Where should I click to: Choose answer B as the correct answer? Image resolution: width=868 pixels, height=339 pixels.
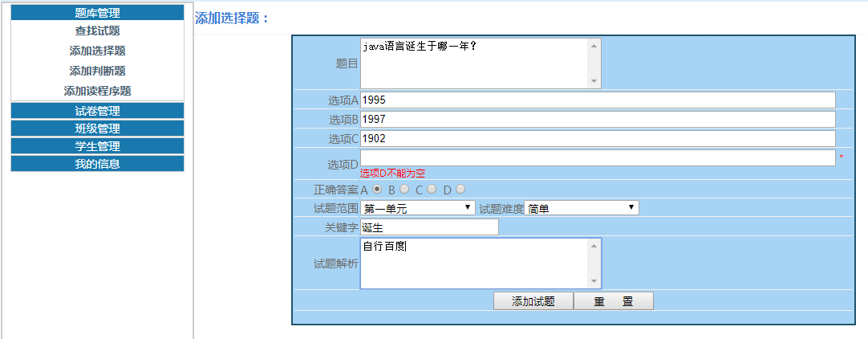[x=404, y=190]
